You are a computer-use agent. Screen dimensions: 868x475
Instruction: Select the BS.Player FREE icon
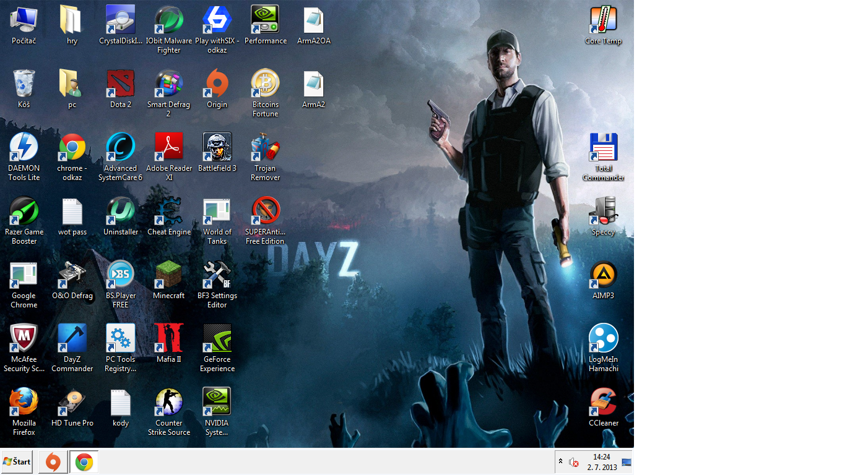120,285
